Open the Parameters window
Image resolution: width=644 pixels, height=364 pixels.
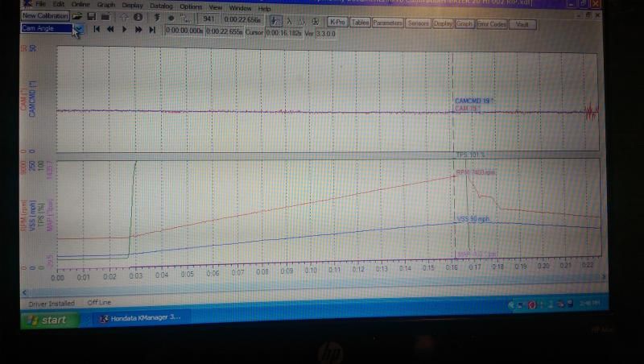388,23
